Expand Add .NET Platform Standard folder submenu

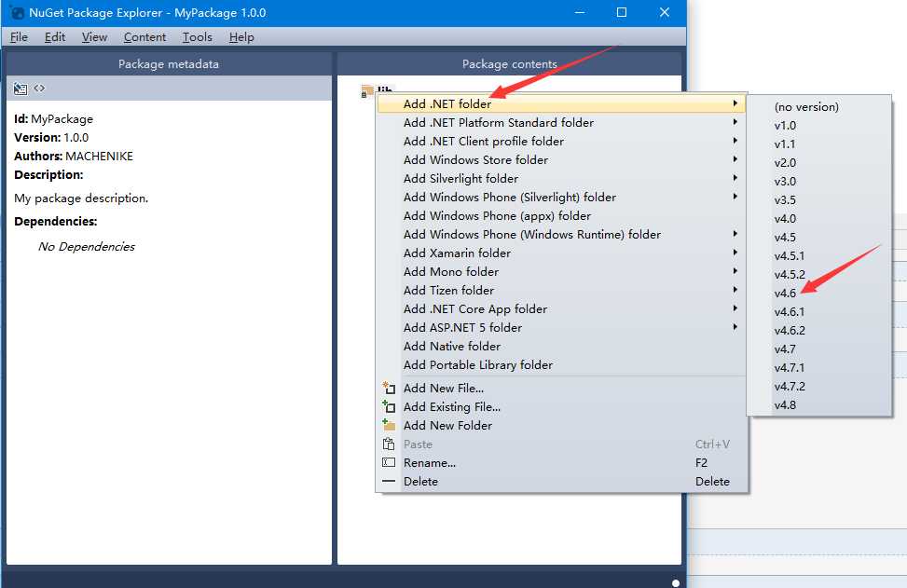(561, 123)
